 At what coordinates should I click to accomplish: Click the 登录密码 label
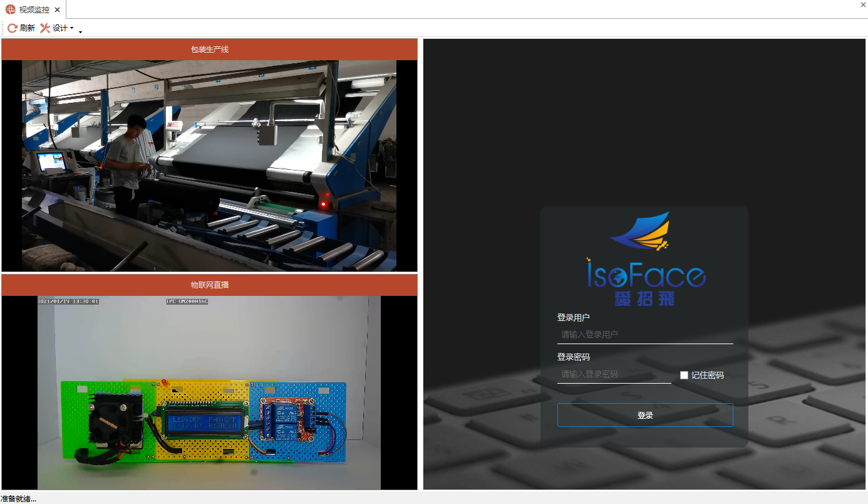(574, 357)
